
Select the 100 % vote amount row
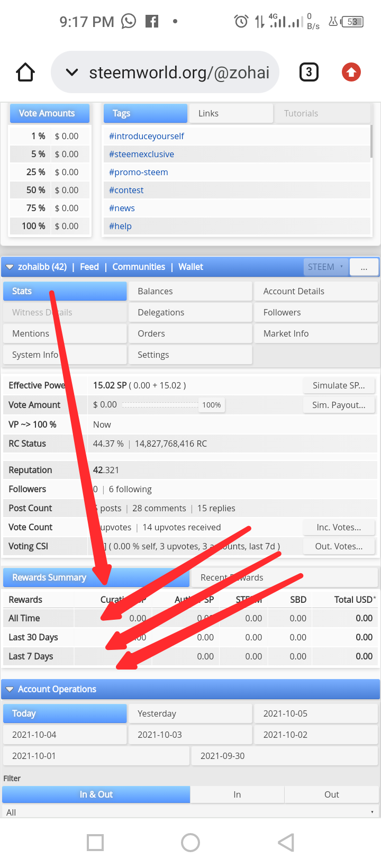click(50, 226)
